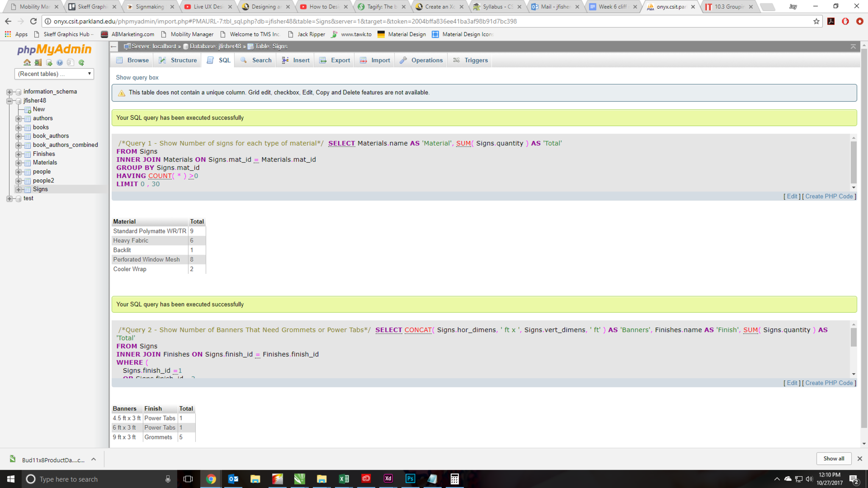The image size is (868, 488).
Task: Click the New table icon under jfisher48
Action: click(28, 110)
